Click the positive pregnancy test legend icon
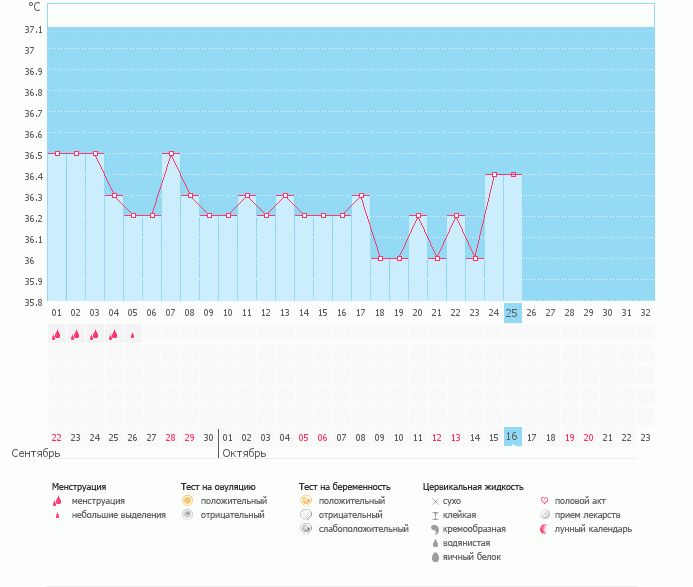 [305, 500]
